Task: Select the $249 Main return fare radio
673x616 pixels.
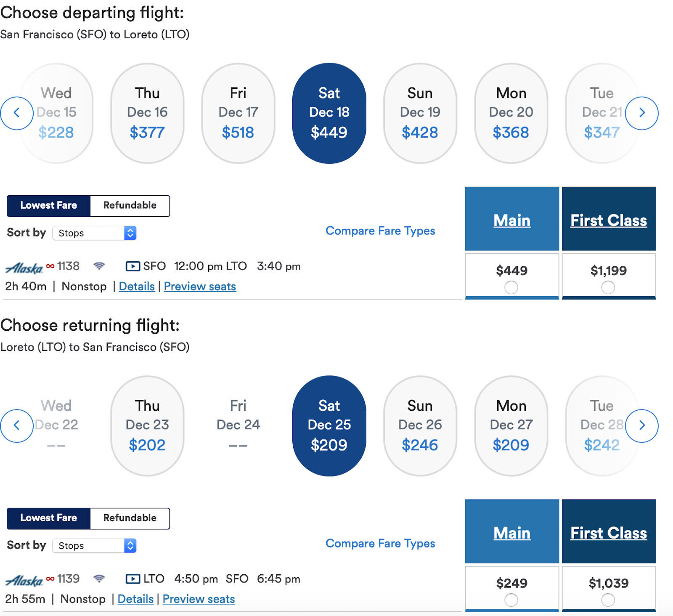Action: pyautogui.click(x=511, y=600)
